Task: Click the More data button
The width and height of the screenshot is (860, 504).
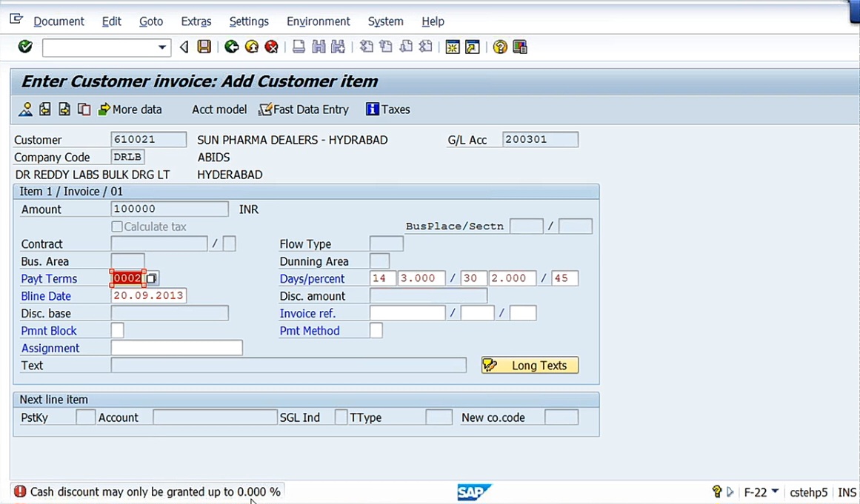Action: 130,110
